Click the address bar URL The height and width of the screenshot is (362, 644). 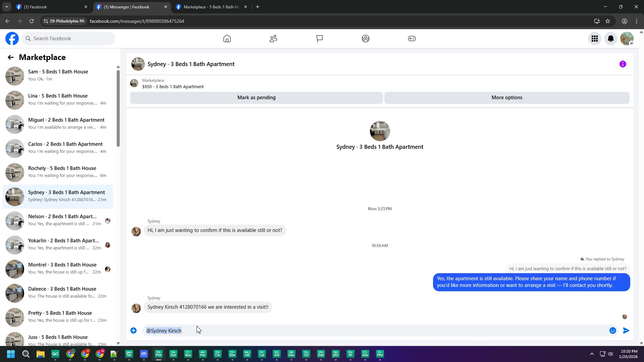137,21
